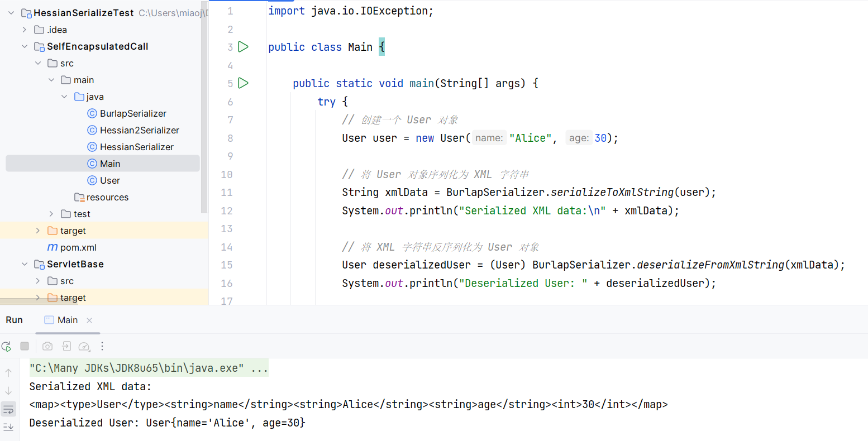The image size is (868, 441).
Task: Toggle soft-wrap in the Run console
Action: (x=8, y=409)
